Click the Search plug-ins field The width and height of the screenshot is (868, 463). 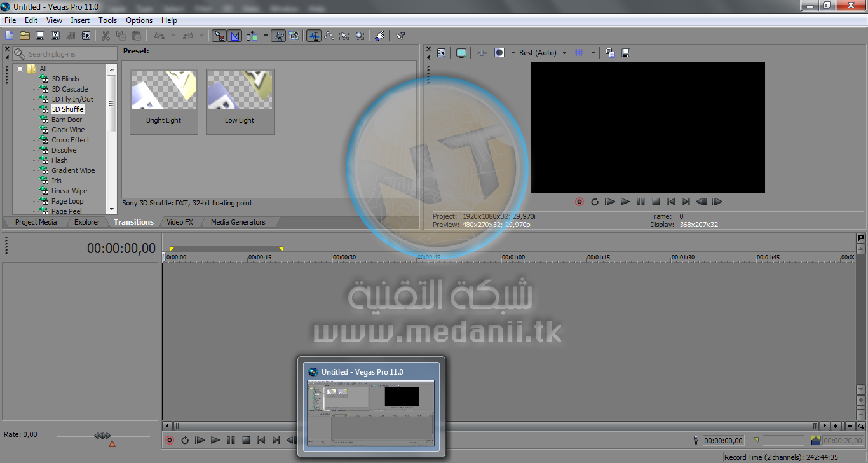click(x=64, y=54)
